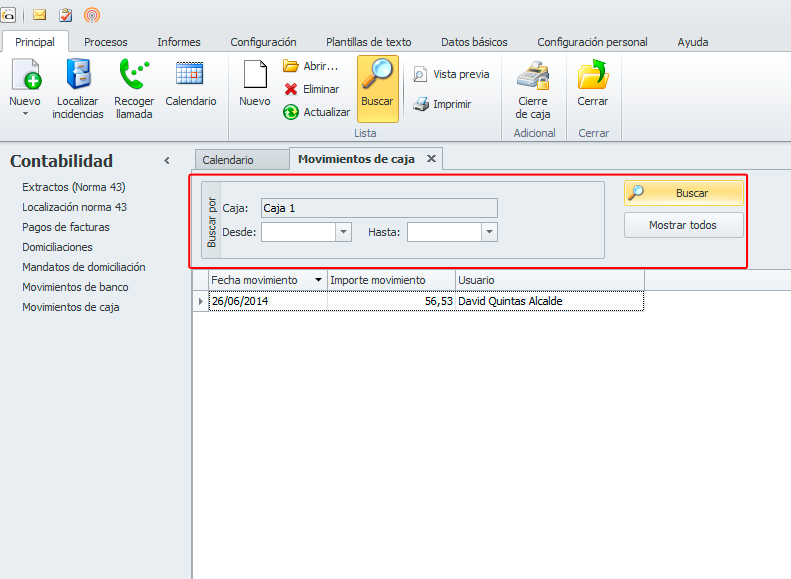This screenshot has height=579, width=791.
Task: Click the Actualizar refresh icon
Action: pos(291,112)
